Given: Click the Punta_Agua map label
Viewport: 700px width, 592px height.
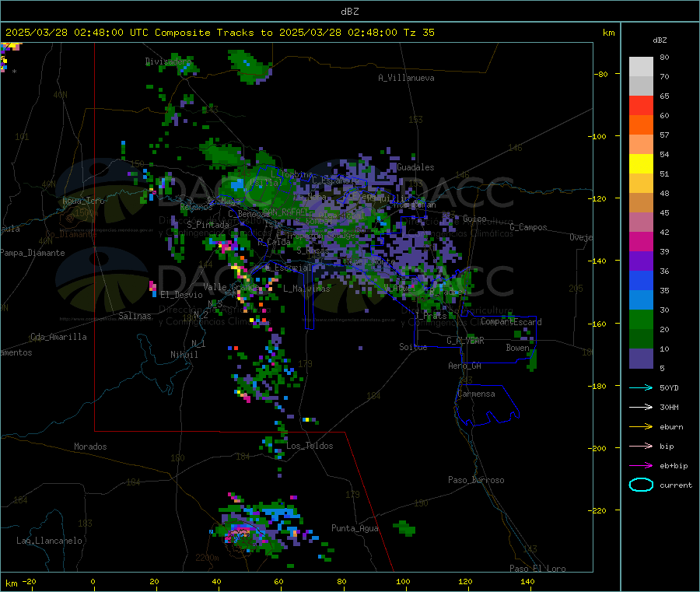Looking at the screenshot, I should (x=355, y=528).
